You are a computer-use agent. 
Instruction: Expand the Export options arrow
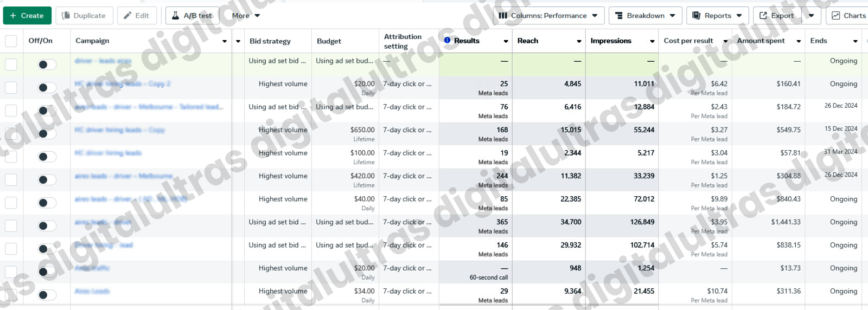(811, 16)
